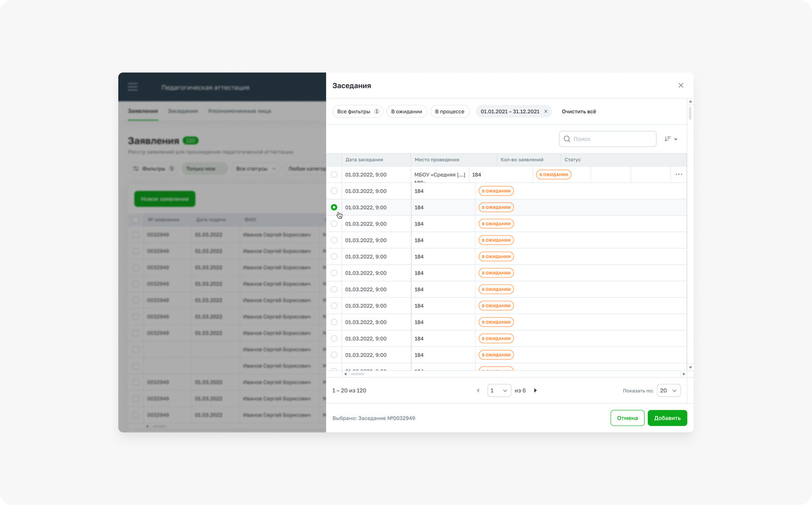Switch to Заседания tab in background

[183, 111]
